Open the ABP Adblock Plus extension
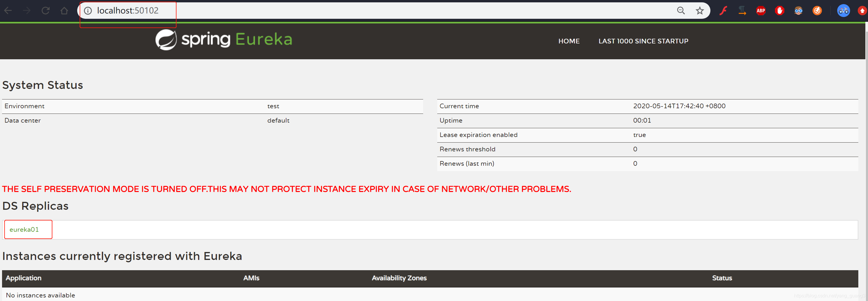Image resolution: width=868 pixels, height=301 pixels. coord(761,11)
